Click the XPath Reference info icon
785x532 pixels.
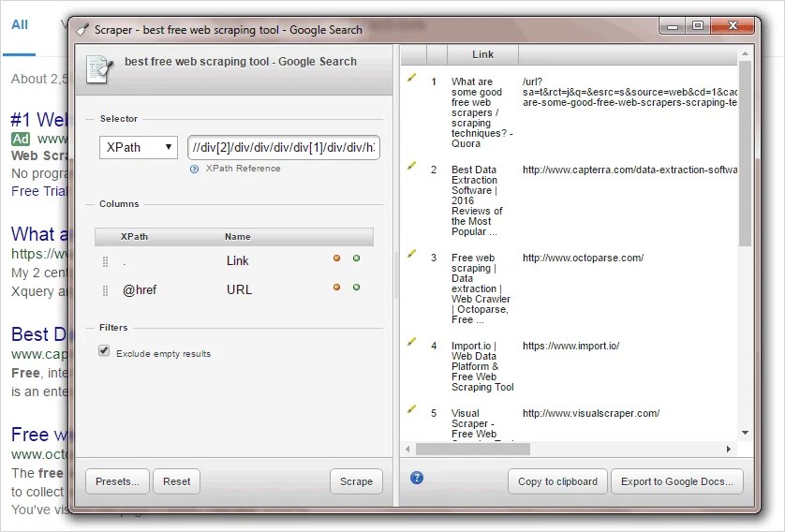pyautogui.click(x=194, y=170)
